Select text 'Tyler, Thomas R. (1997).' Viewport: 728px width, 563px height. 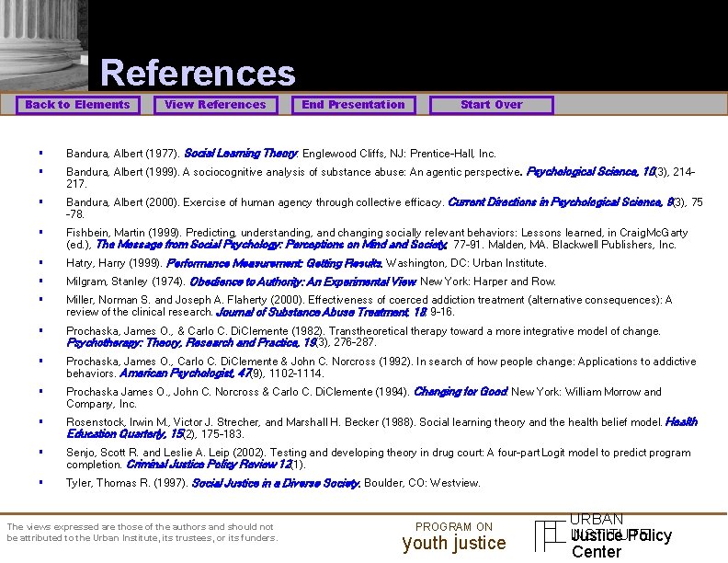[x=127, y=483]
